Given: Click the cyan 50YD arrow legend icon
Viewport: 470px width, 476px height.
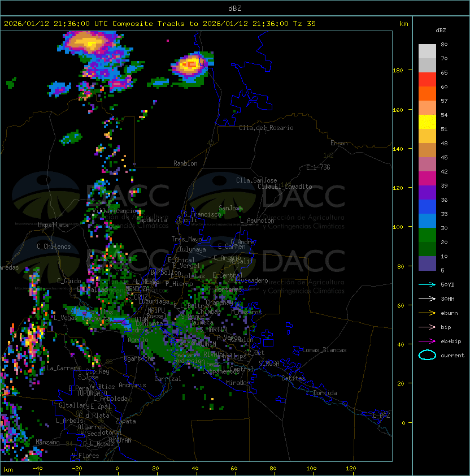Looking at the screenshot, I should (x=427, y=284).
